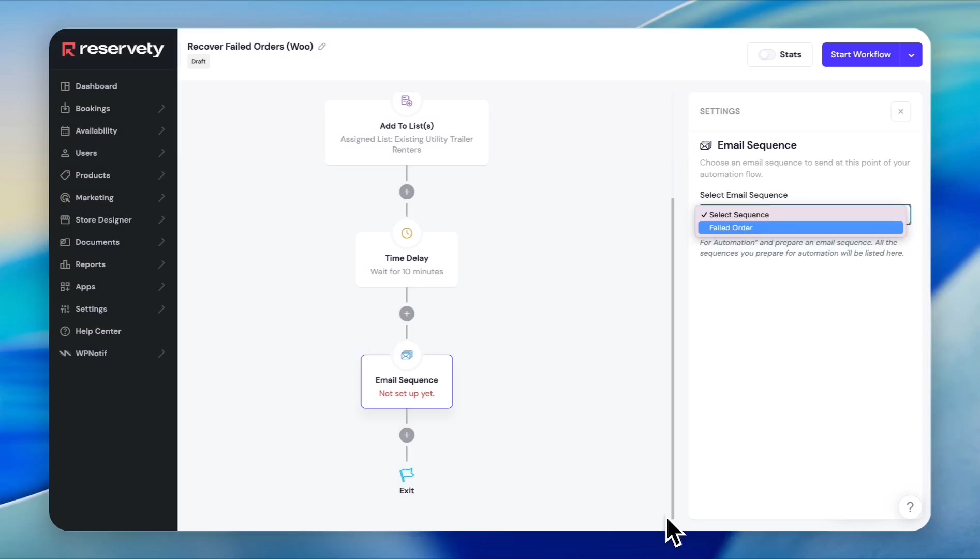
Task: Click the 'Not set up yet.' warning text
Action: coord(407,394)
